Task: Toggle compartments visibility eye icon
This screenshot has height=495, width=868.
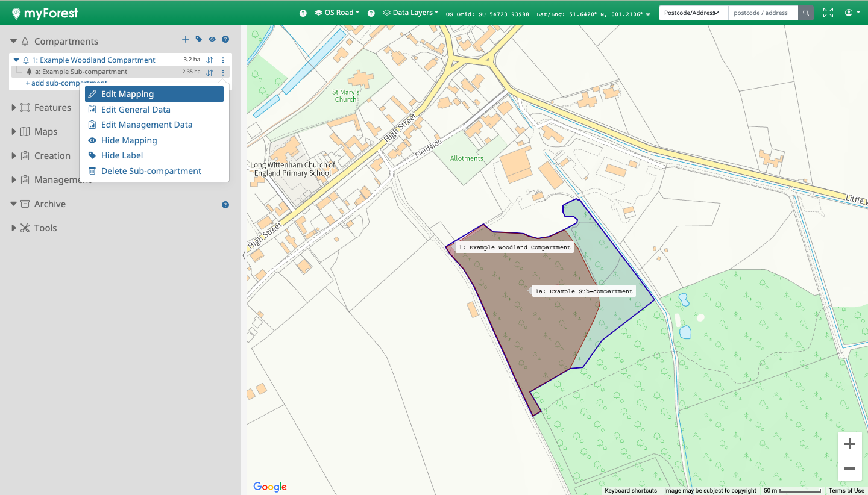Action: pos(212,40)
